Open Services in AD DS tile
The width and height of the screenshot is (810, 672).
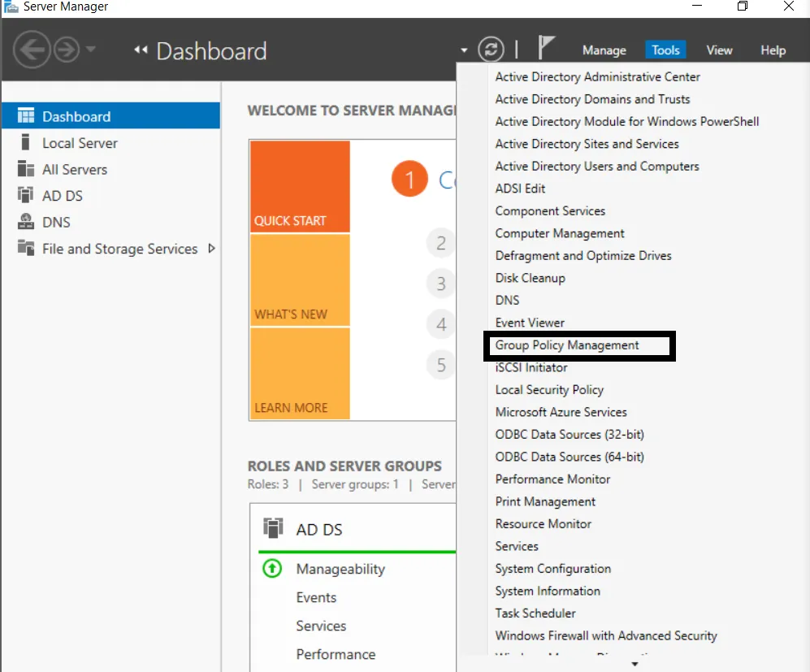(x=321, y=626)
